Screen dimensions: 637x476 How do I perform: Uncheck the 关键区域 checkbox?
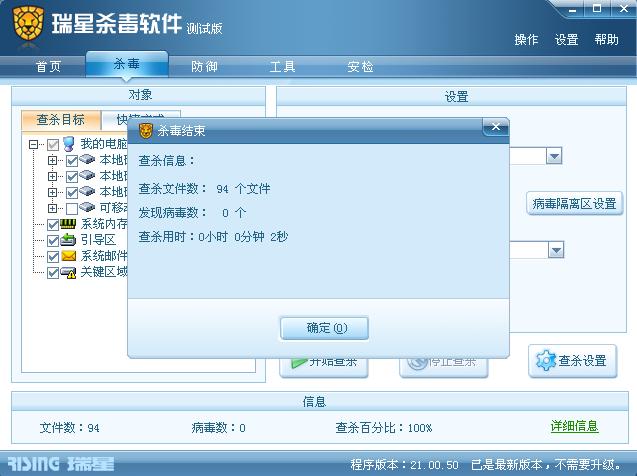tap(53, 273)
